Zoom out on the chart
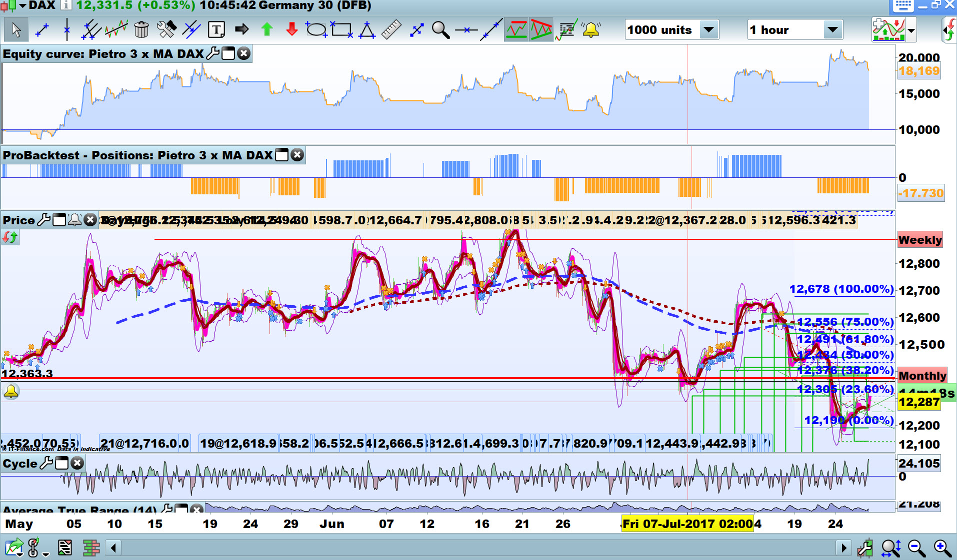Viewport: 957px width, 560px height. point(917,548)
